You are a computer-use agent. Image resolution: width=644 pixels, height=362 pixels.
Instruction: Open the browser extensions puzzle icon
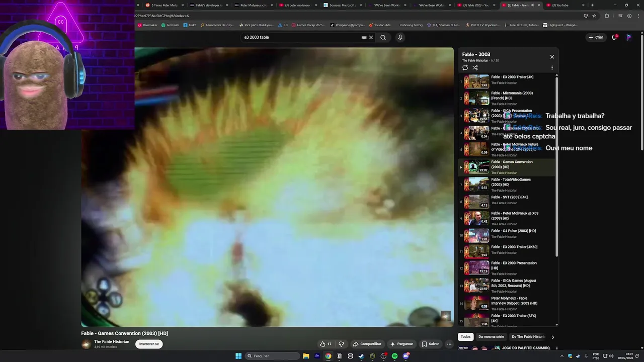(x=607, y=16)
